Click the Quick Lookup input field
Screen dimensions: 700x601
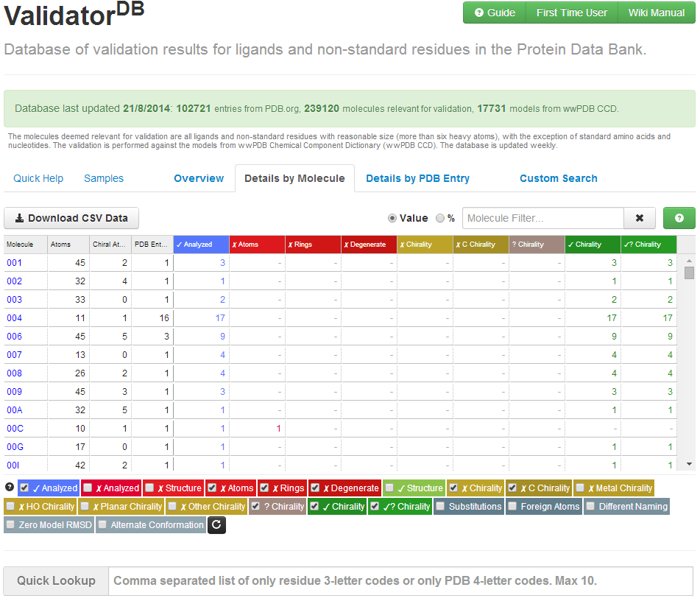[400, 581]
